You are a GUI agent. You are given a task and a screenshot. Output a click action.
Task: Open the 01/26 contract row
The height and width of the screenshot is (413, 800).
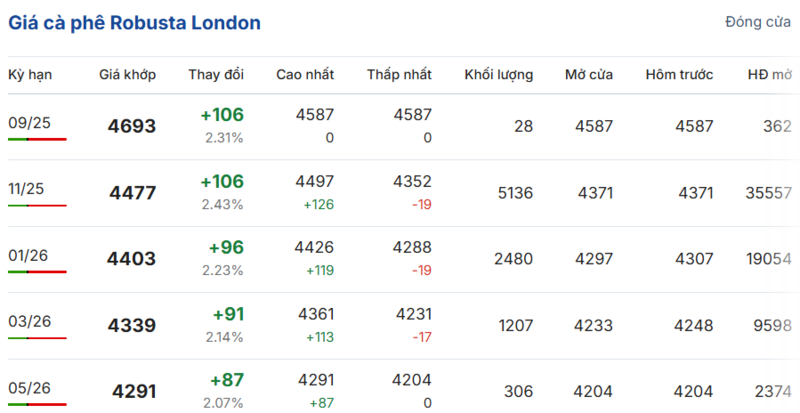pyautogui.click(x=29, y=255)
